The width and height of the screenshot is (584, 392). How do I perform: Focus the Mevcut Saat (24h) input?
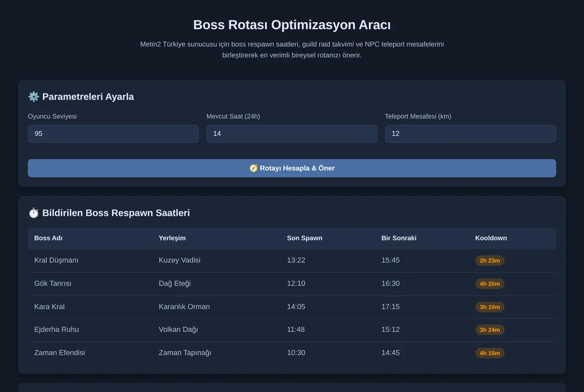coord(292,134)
